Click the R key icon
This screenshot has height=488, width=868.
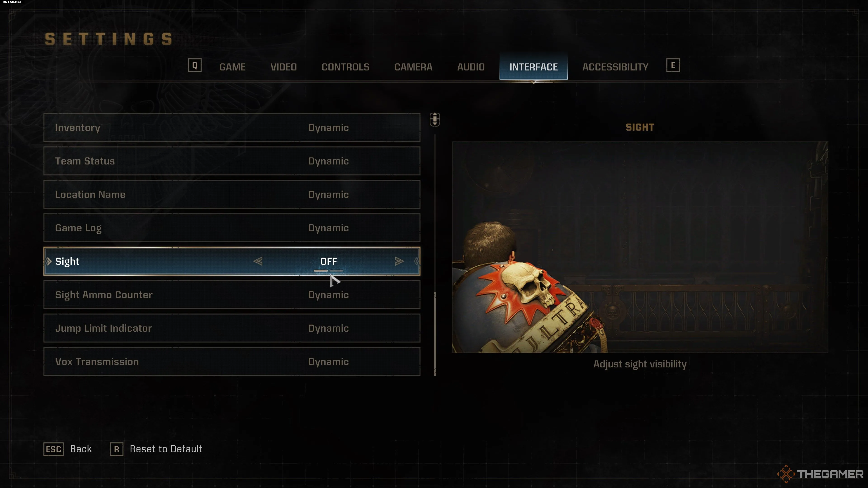point(117,449)
